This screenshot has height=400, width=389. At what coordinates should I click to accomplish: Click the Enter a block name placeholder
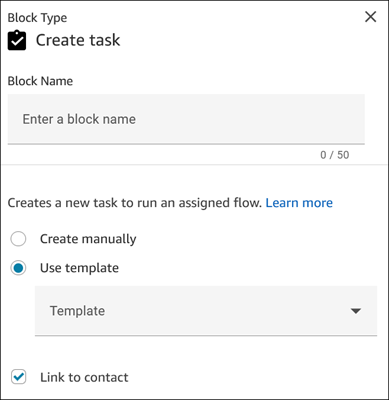79,119
